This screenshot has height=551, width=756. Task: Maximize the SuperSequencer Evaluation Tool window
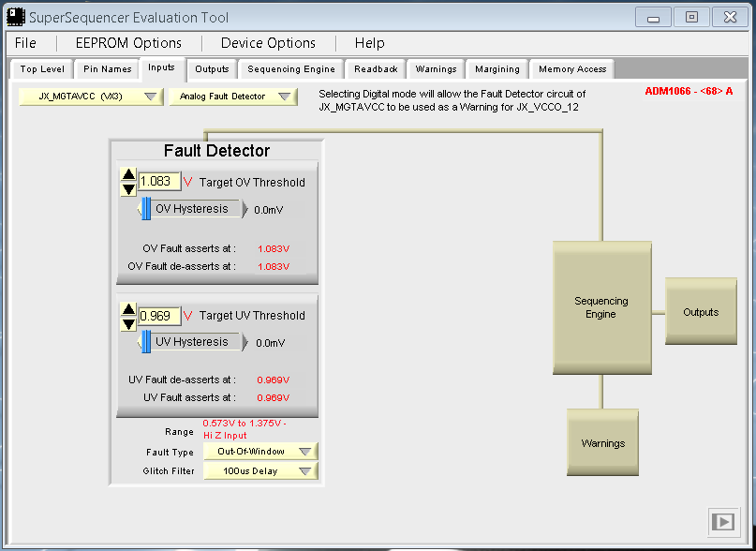(692, 18)
